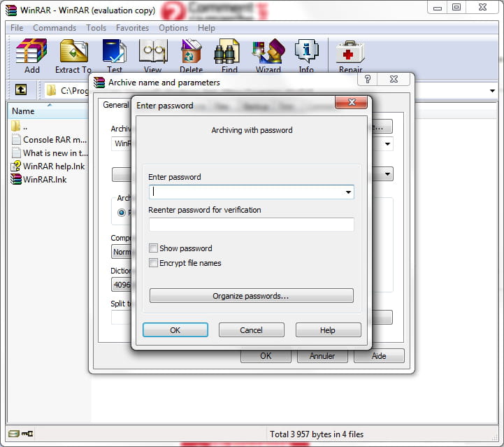Click the Annuler button
This screenshot has height=447, width=504.
[322, 355]
